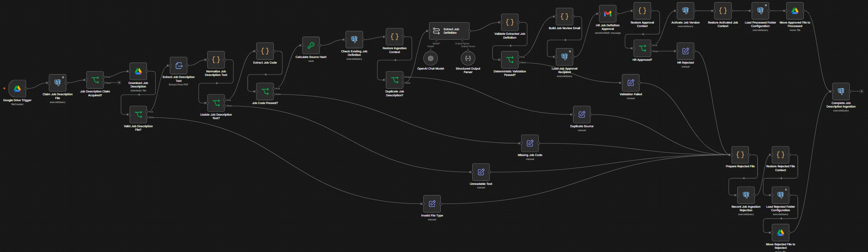Open the Usable Job Description Text? node

(x=216, y=103)
